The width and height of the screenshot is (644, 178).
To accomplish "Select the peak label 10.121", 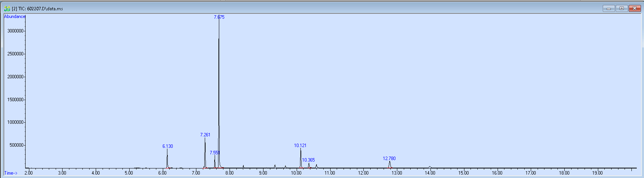I will click(x=300, y=146).
